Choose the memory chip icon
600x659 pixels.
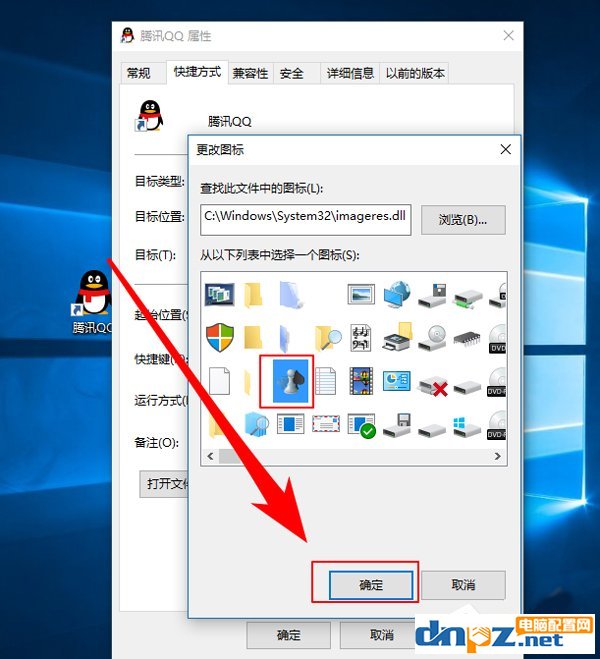pos(467,339)
